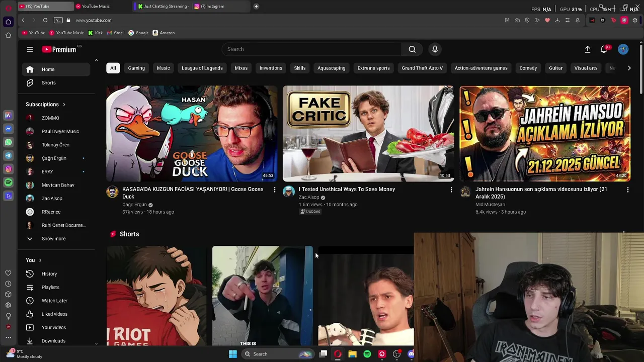This screenshot has height=362, width=644.
Task: Open Spotify in the Opera sidebar
Action: pyautogui.click(x=8, y=183)
